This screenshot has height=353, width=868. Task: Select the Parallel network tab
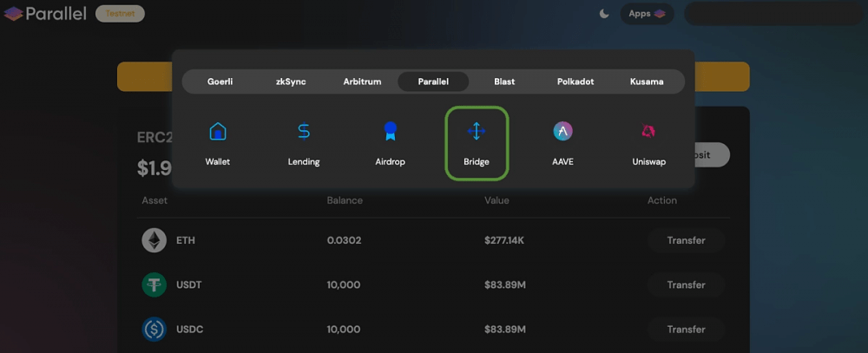click(x=433, y=82)
